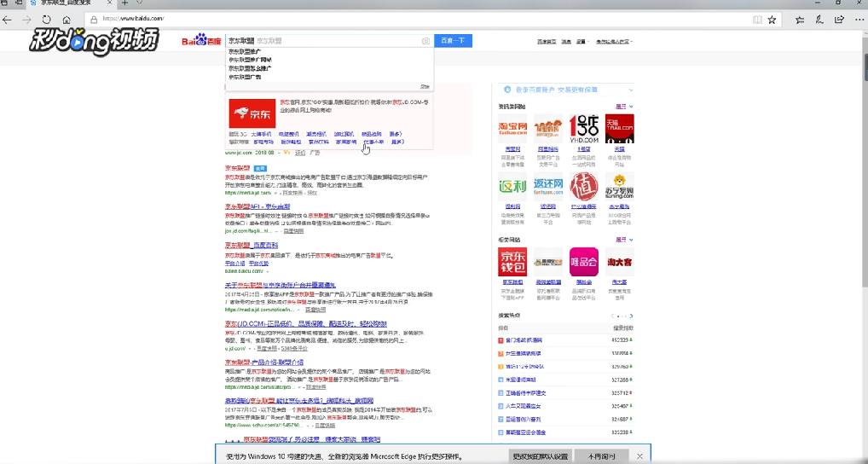Open the 淘宝网 site thumbnail
Screen dimensions: 868x464
point(512,129)
